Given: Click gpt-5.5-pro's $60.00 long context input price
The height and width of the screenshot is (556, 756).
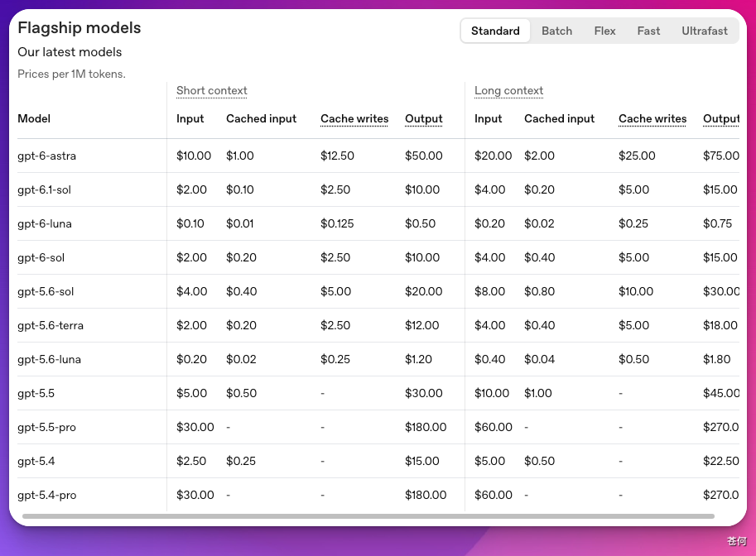Looking at the screenshot, I should pos(494,428).
